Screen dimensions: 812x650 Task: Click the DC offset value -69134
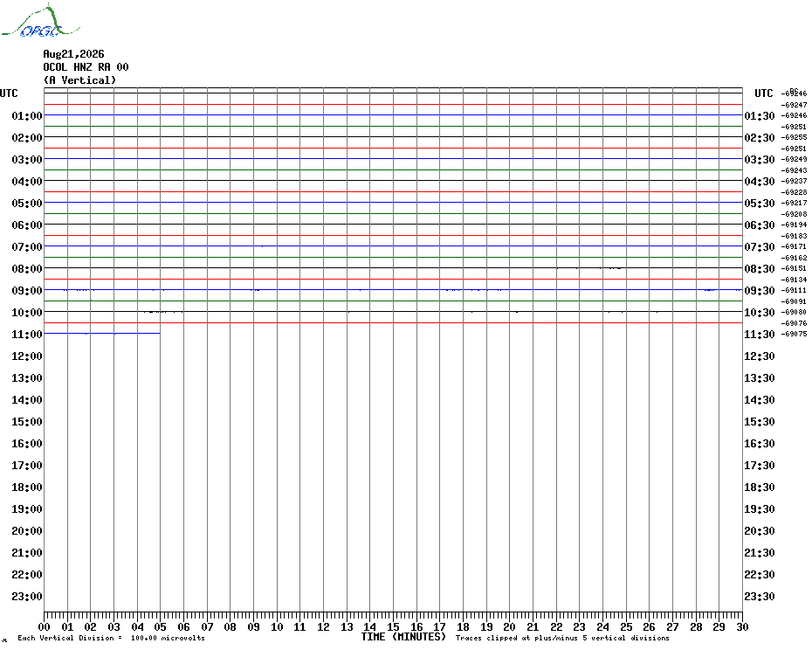[x=794, y=280]
